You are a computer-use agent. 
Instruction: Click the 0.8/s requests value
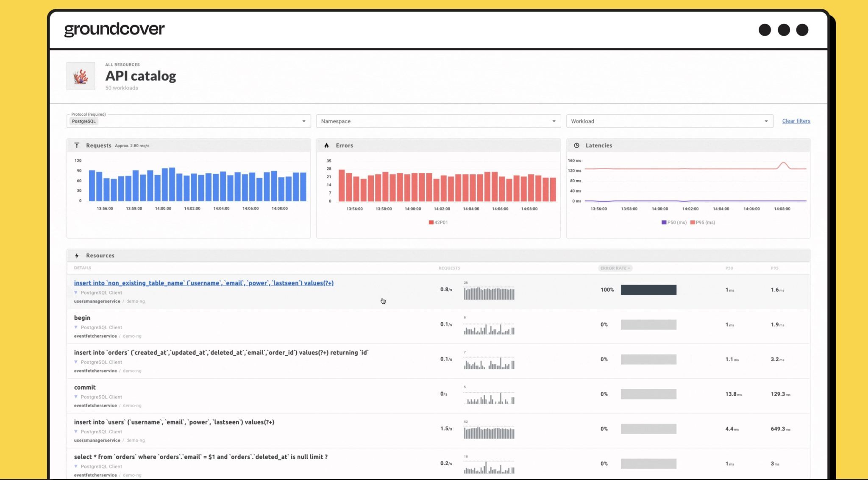446,290
